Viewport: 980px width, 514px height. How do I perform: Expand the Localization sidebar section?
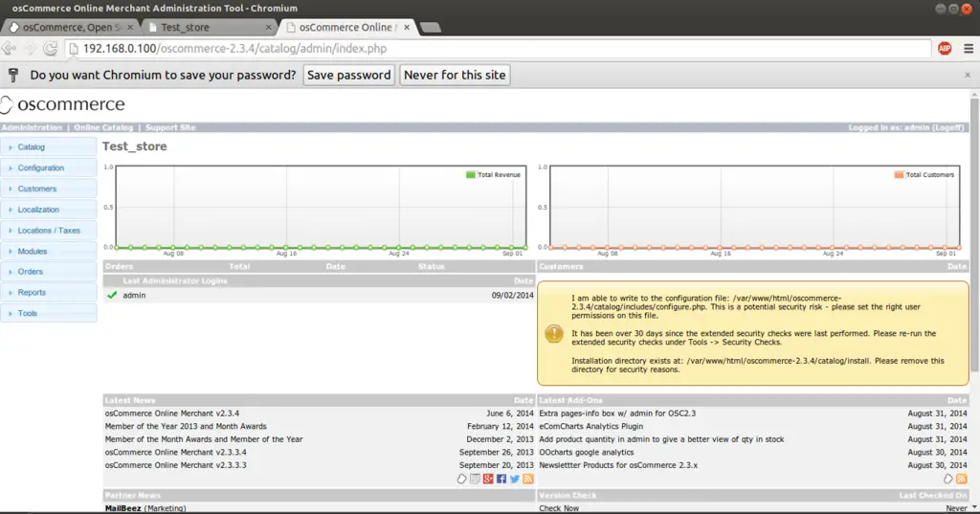(x=49, y=210)
